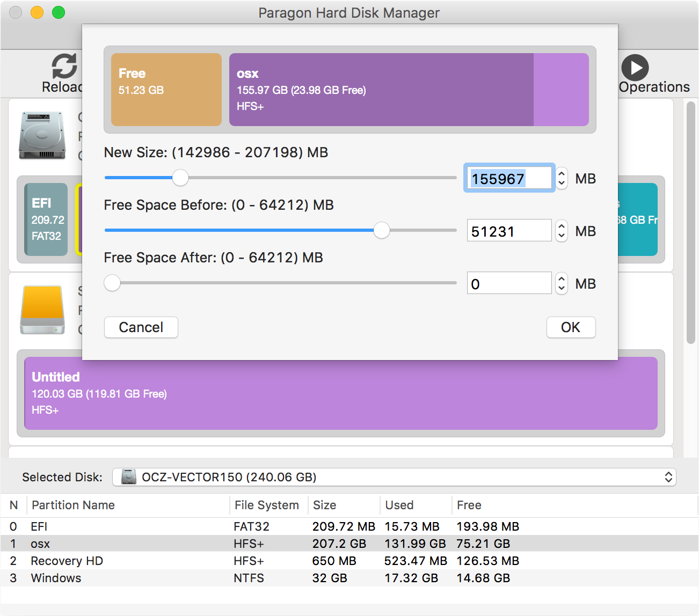Click the orange Free space block
The height and width of the screenshot is (616, 699).
[x=166, y=90]
